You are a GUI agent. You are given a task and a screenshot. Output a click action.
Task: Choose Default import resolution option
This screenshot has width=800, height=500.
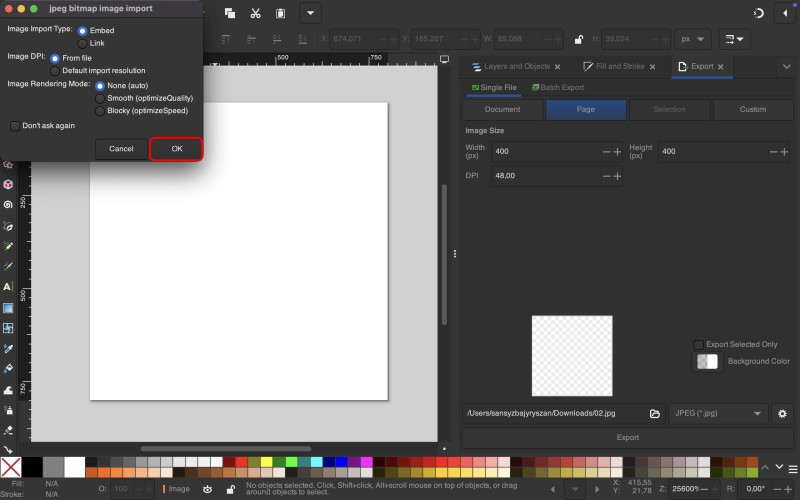point(55,71)
